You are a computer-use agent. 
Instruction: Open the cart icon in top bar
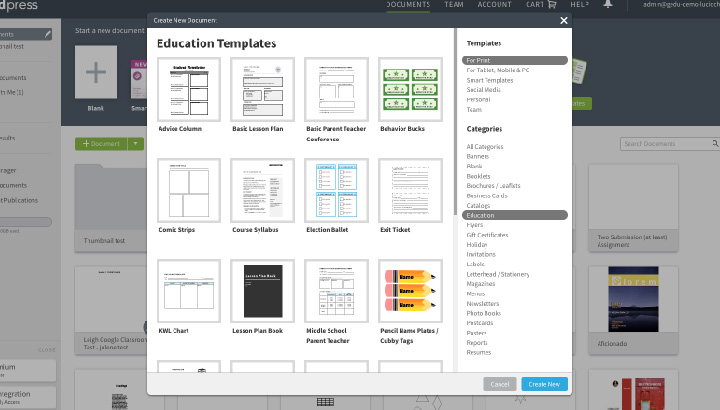tap(552, 5)
